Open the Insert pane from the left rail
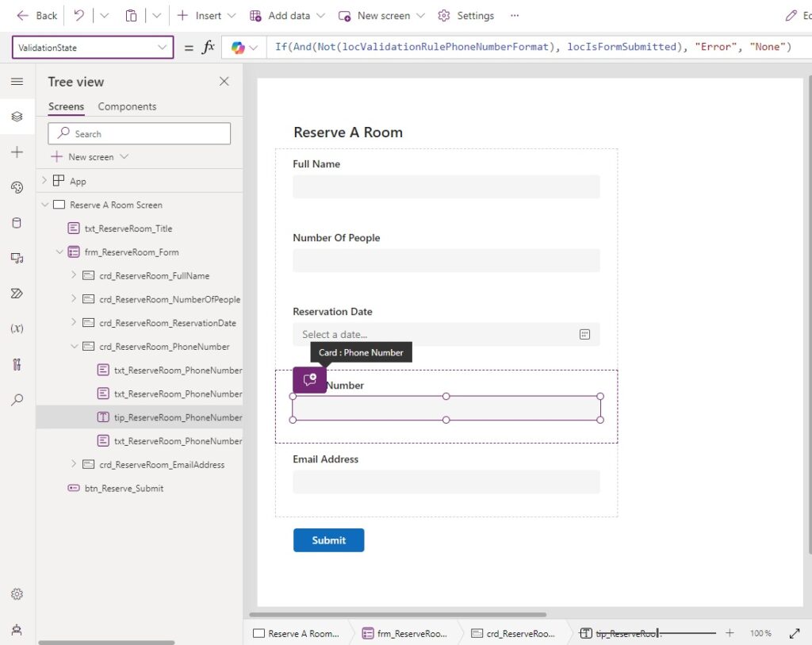The image size is (812, 645). click(17, 151)
